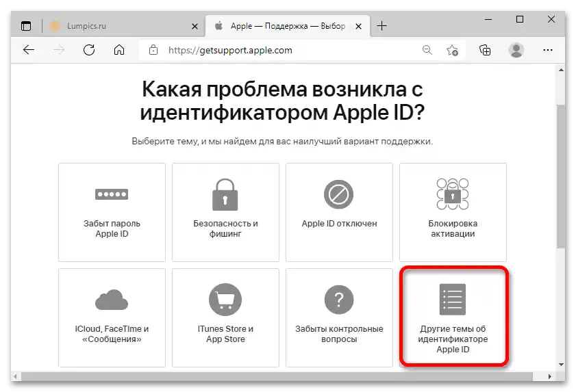The width and height of the screenshot is (576, 392).
Task: Open a new browser tab
Action: (382, 26)
